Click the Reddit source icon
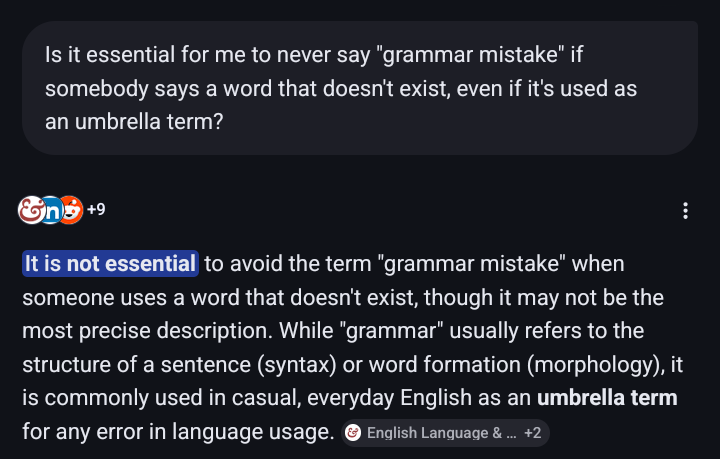The height and width of the screenshot is (459, 720). 70,210
